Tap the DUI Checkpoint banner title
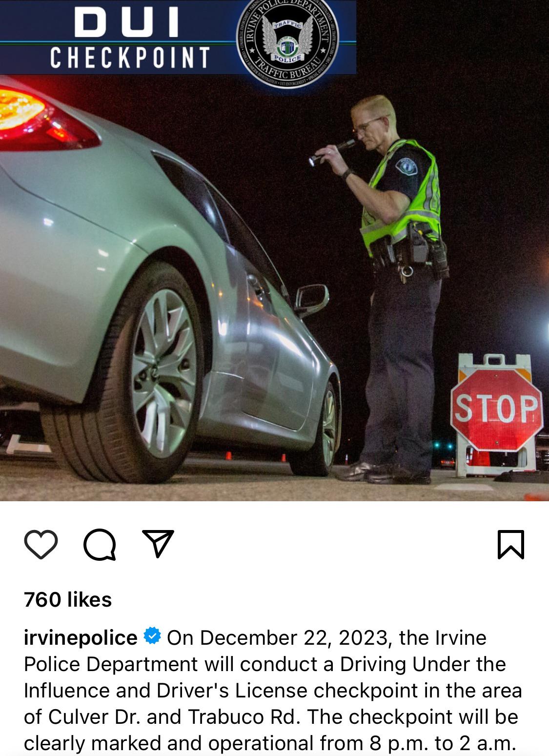The width and height of the screenshot is (549, 756). click(x=130, y=37)
